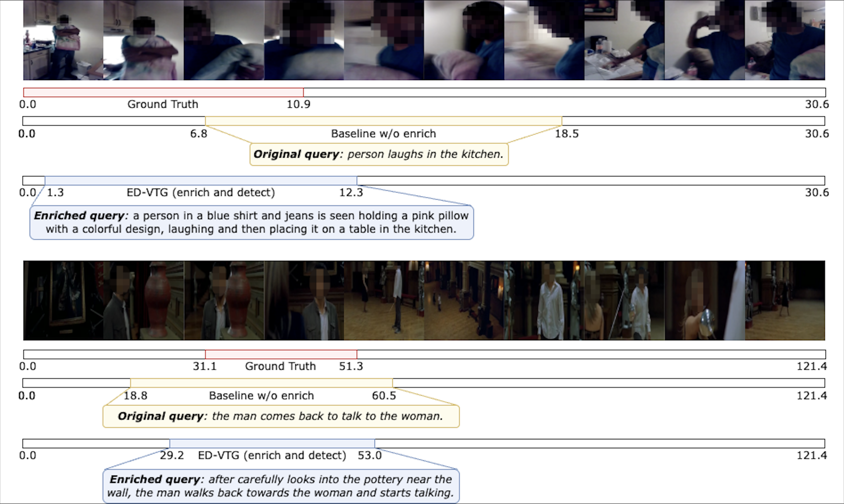Click the last frame of the kitchen video strip
This screenshot has height=504, width=844.
[x=785, y=40]
